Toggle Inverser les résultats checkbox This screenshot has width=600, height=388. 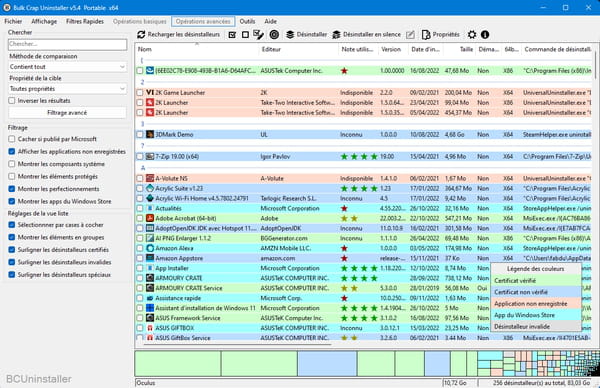(x=12, y=101)
